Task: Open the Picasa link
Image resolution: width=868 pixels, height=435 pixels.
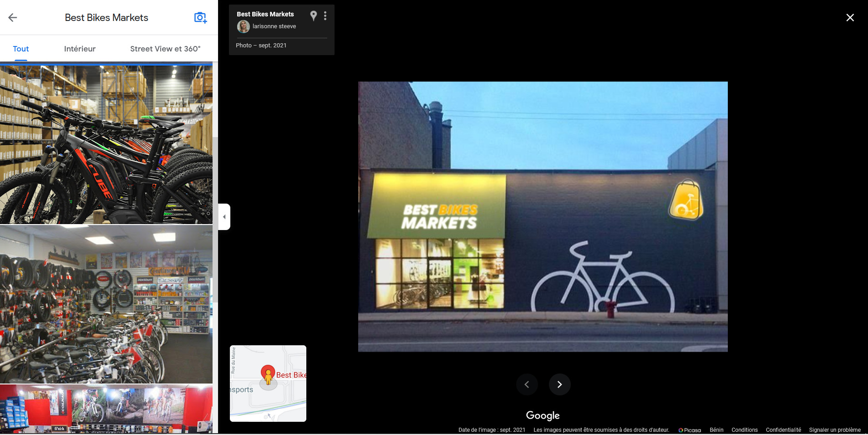Action: coord(690,430)
